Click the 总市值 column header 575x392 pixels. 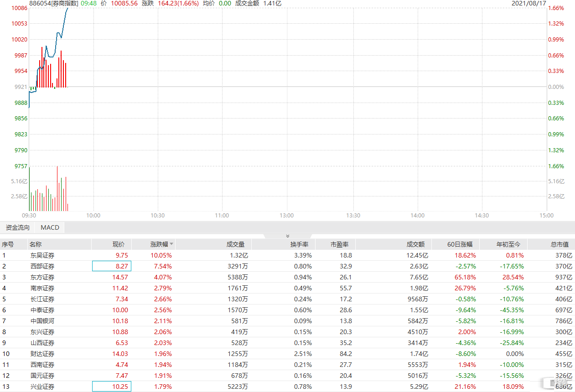(x=559, y=244)
